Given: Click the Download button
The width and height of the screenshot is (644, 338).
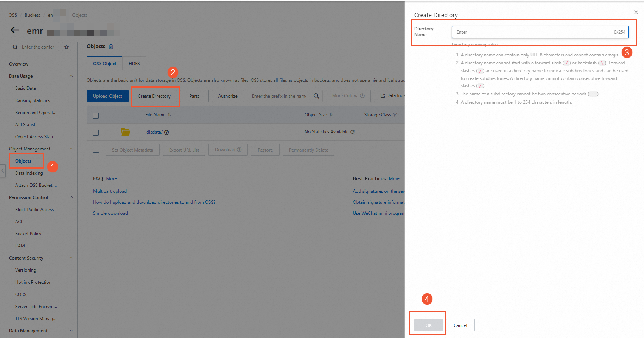Looking at the screenshot, I should (x=228, y=150).
